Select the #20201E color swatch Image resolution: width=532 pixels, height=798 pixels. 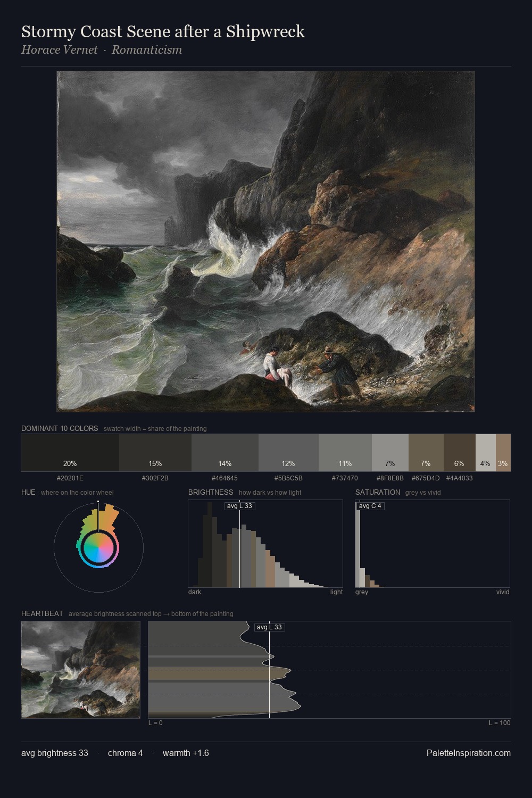pyautogui.click(x=70, y=453)
